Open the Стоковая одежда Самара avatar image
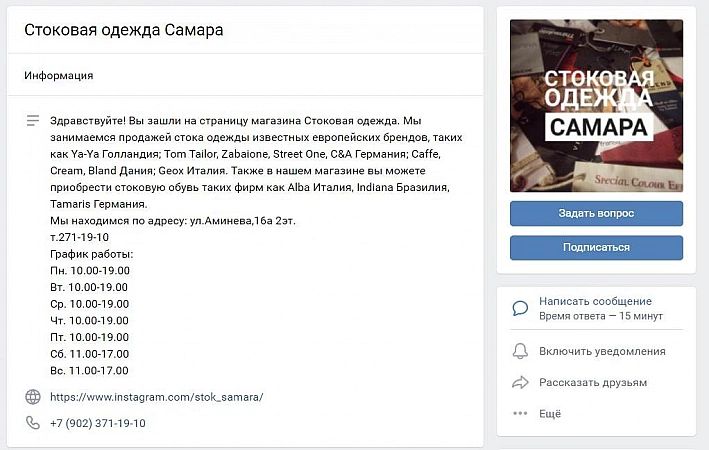Screen dimensions: 709x450 (596, 106)
